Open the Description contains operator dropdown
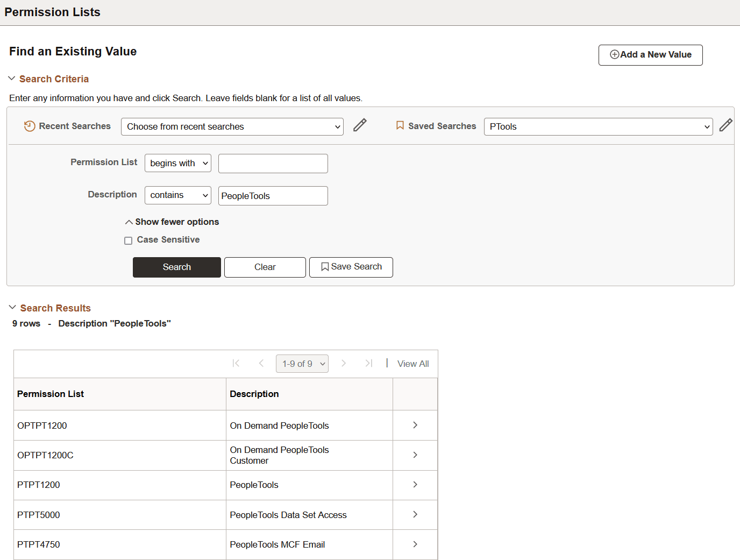Image resolution: width=740 pixels, height=560 pixels. pyautogui.click(x=177, y=195)
